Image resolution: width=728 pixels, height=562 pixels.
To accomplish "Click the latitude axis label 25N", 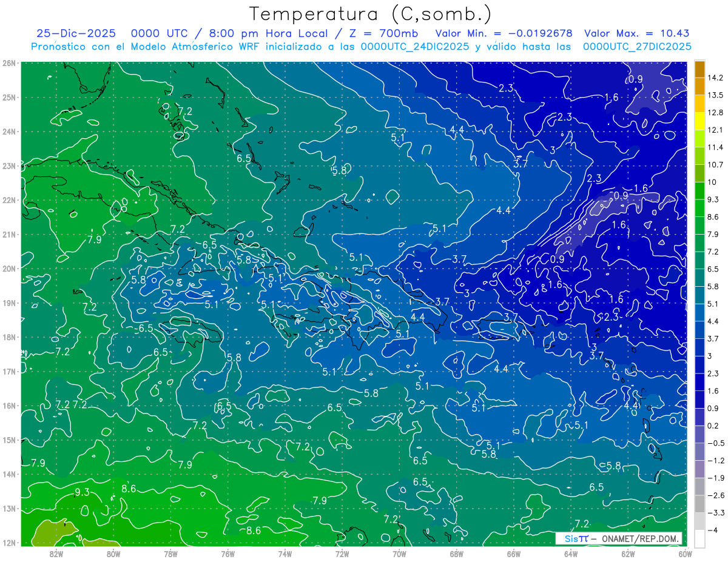I will coord(8,97).
